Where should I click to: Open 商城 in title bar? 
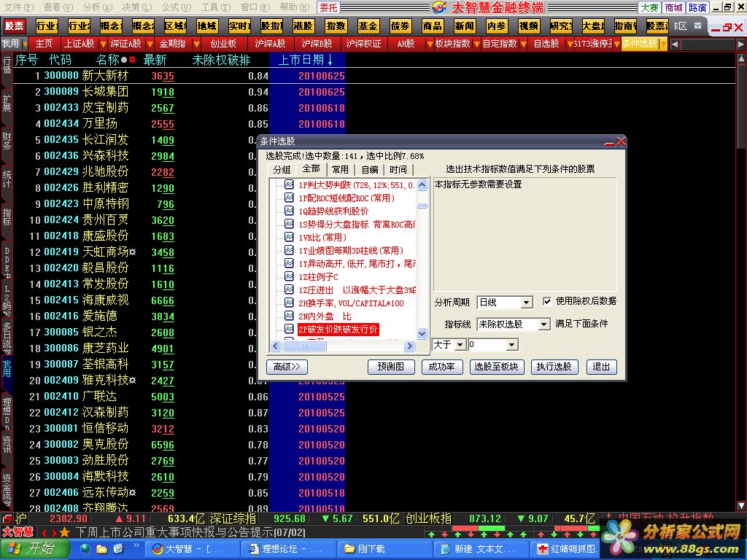click(x=673, y=7)
